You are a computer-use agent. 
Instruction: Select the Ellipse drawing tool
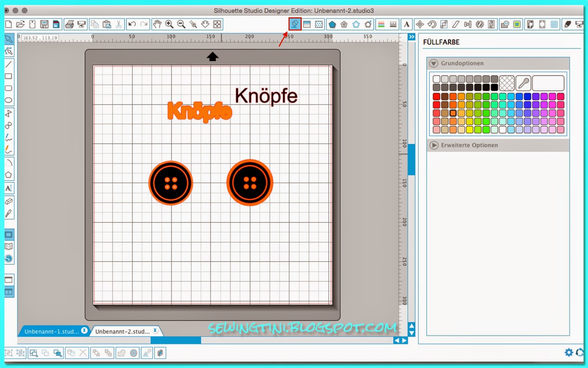click(9, 100)
